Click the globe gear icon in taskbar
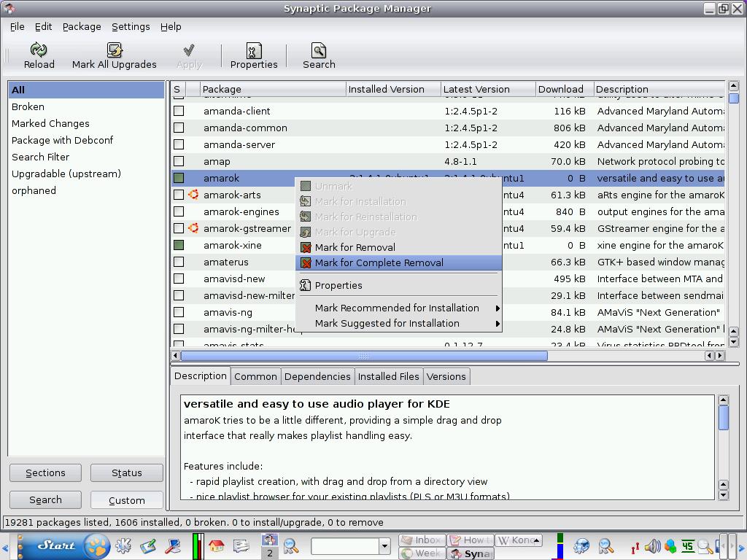747x560 pixels. point(581,546)
